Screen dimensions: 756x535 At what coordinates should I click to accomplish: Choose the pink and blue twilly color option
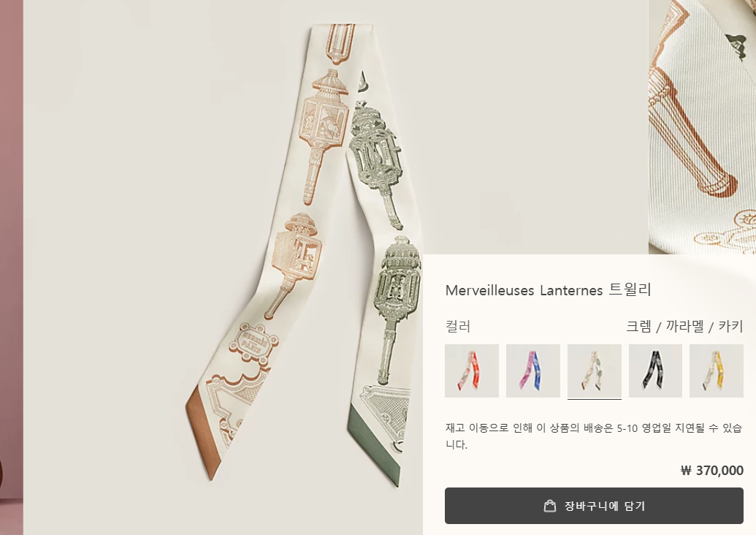click(532, 371)
